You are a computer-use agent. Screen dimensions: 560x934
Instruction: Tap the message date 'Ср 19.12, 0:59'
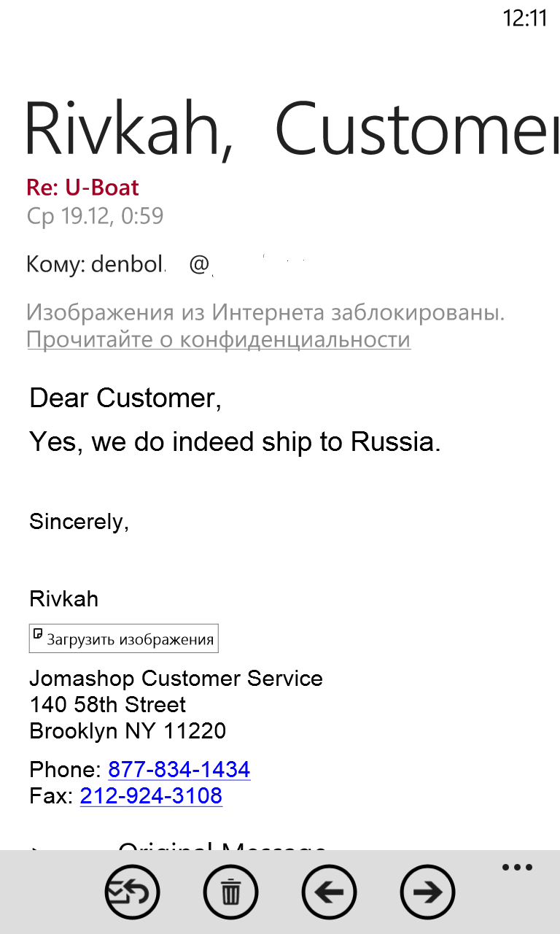click(x=95, y=216)
